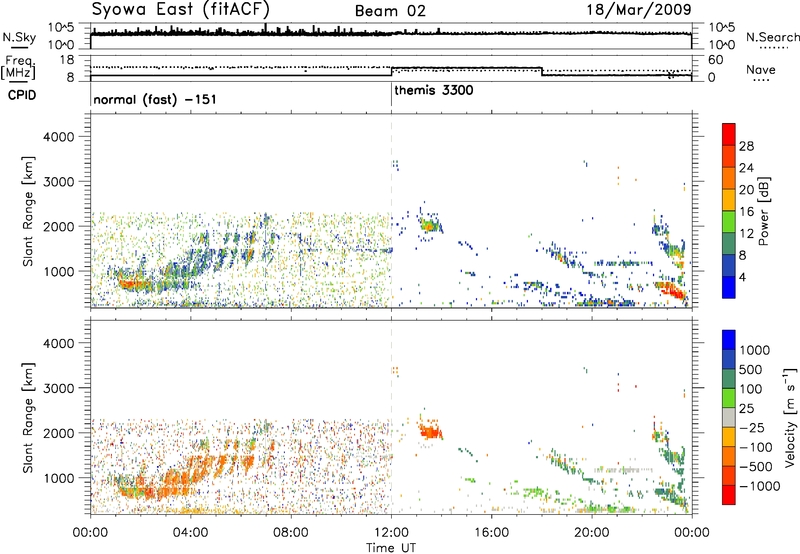Viewport: 800px width, 554px height.
Task: Click the '500' value on Velocity colorbar
Action: point(751,370)
